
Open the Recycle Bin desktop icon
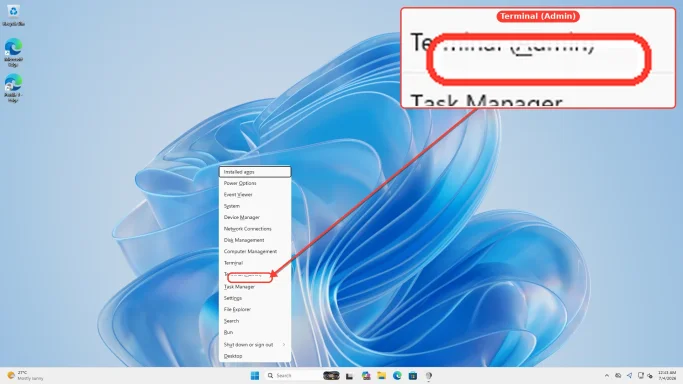pyautogui.click(x=13, y=16)
